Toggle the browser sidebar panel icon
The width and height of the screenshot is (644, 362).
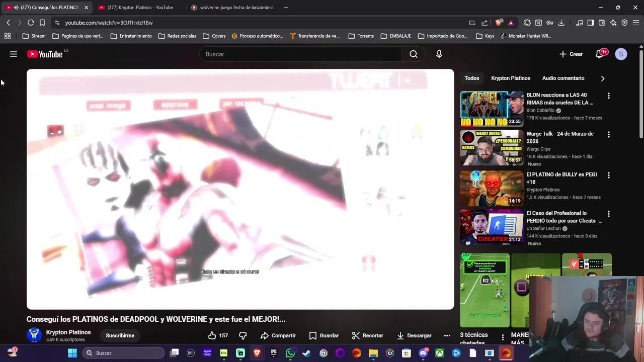(x=591, y=23)
